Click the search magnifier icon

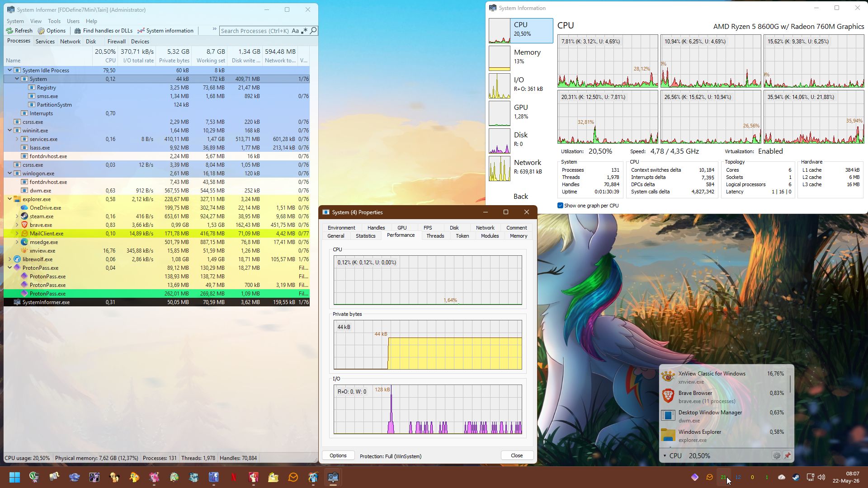(x=313, y=31)
